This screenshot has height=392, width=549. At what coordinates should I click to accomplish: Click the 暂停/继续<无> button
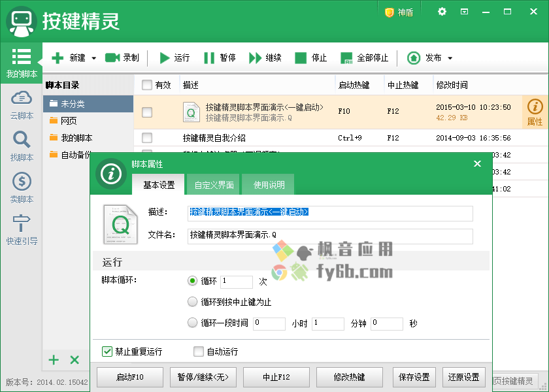[203, 378]
